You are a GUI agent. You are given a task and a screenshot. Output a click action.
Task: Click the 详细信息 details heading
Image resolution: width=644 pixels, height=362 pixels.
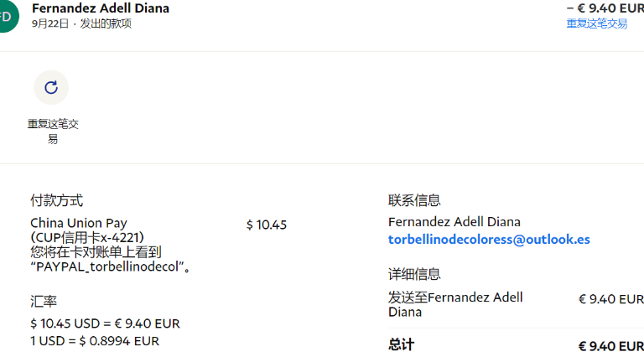414,274
